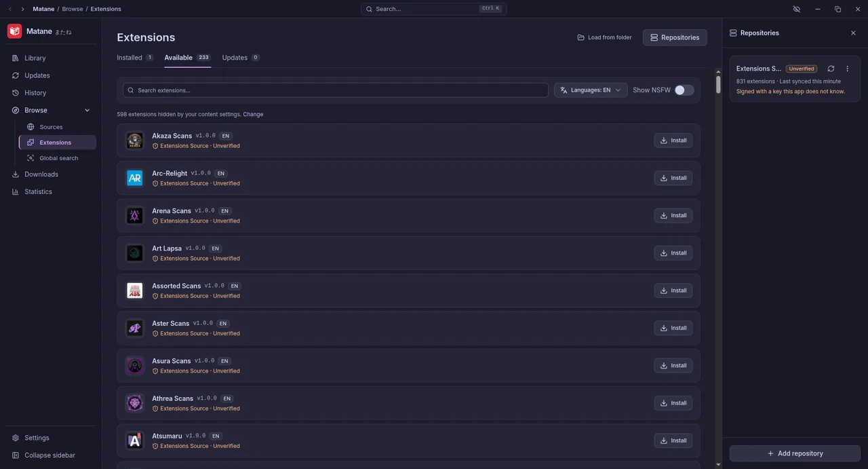Install Aster Scans extension
Viewport: 868px width, 469px height.
click(x=673, y=328)
